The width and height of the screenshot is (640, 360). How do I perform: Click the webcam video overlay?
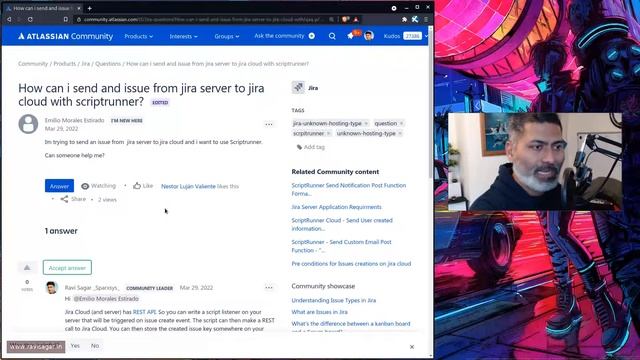pos(535,162)
